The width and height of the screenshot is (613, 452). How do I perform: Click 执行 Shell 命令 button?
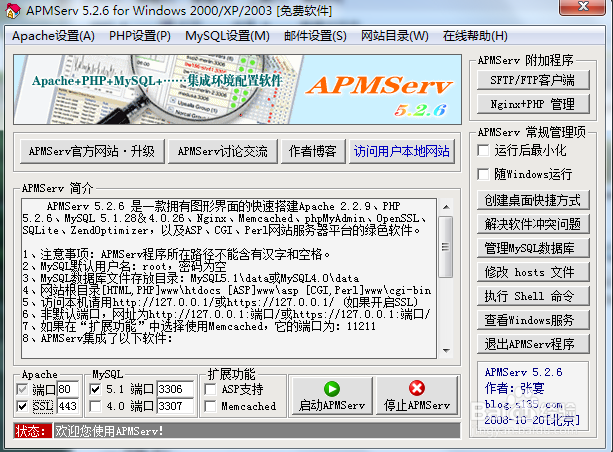pyautogui.click(x=533, y=296)
